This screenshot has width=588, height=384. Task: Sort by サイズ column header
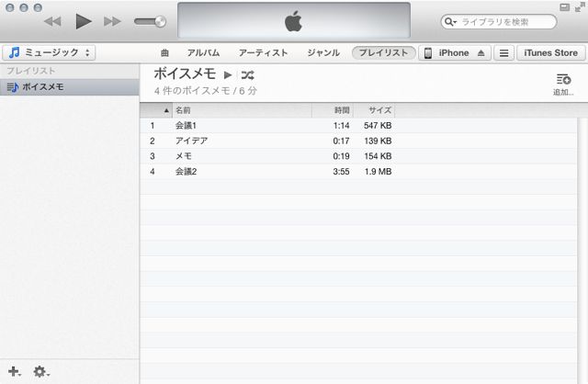374,110
